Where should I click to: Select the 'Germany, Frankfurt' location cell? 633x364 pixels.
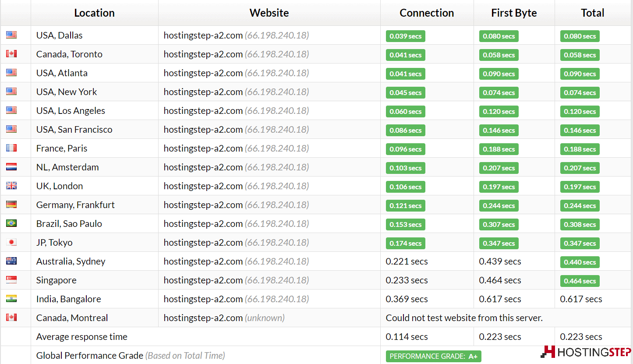95,205
